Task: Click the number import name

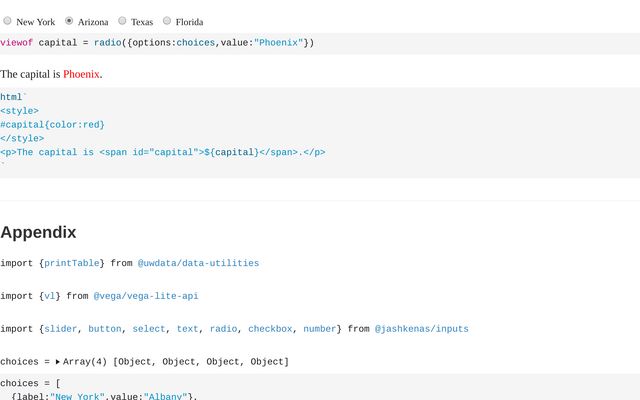Action: click(321, 328)
